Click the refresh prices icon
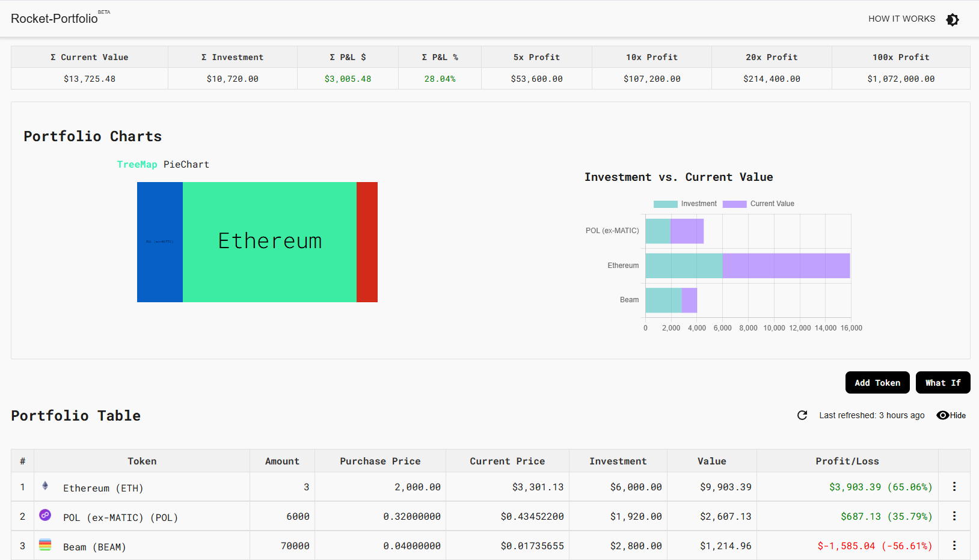 pyautogui.click(x=802, y=415)
